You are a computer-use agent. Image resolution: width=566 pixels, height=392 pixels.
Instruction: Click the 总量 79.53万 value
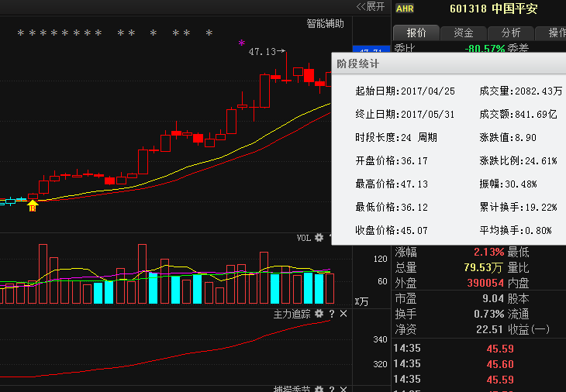pyautogui.click(x=483, y=267)
